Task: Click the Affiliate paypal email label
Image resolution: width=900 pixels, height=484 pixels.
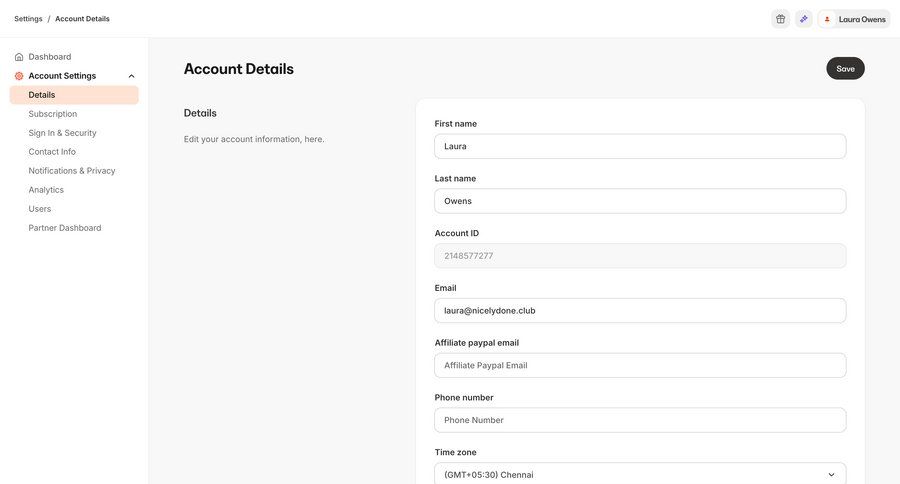Action: tap(477, 343)
